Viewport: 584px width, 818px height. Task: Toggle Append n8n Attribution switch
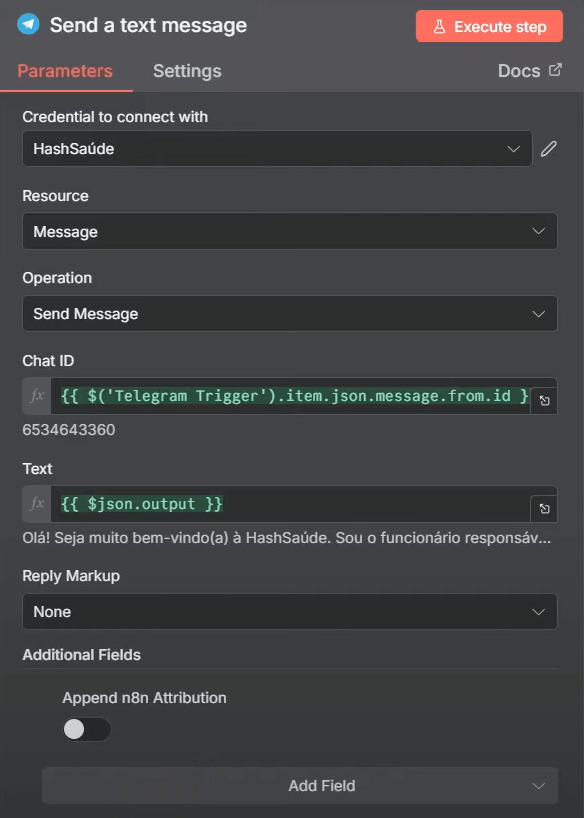pyautogui.click(x=87, y=729)
